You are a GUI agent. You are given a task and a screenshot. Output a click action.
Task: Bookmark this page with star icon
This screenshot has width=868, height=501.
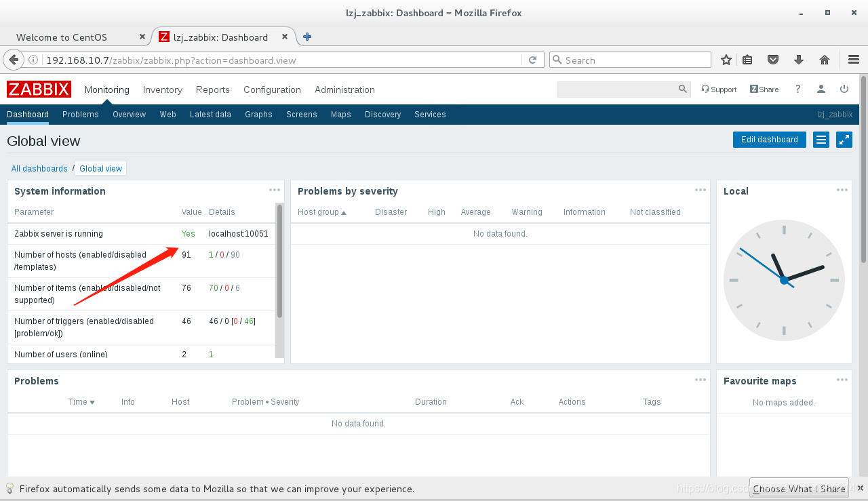click(726, 60)
